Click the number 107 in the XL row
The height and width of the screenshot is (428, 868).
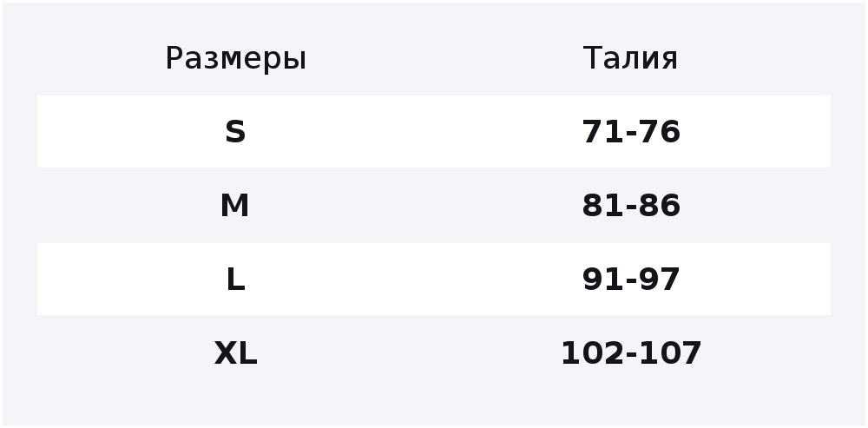tap(670, 352)
